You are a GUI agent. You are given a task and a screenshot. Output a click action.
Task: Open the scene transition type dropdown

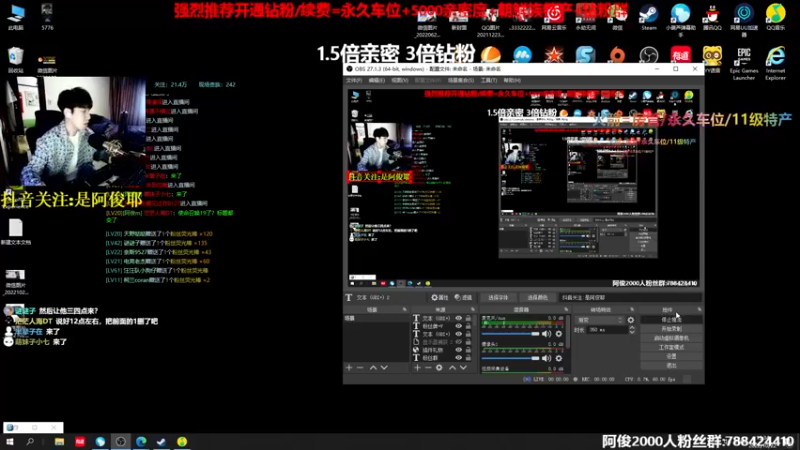click(599, 320)
